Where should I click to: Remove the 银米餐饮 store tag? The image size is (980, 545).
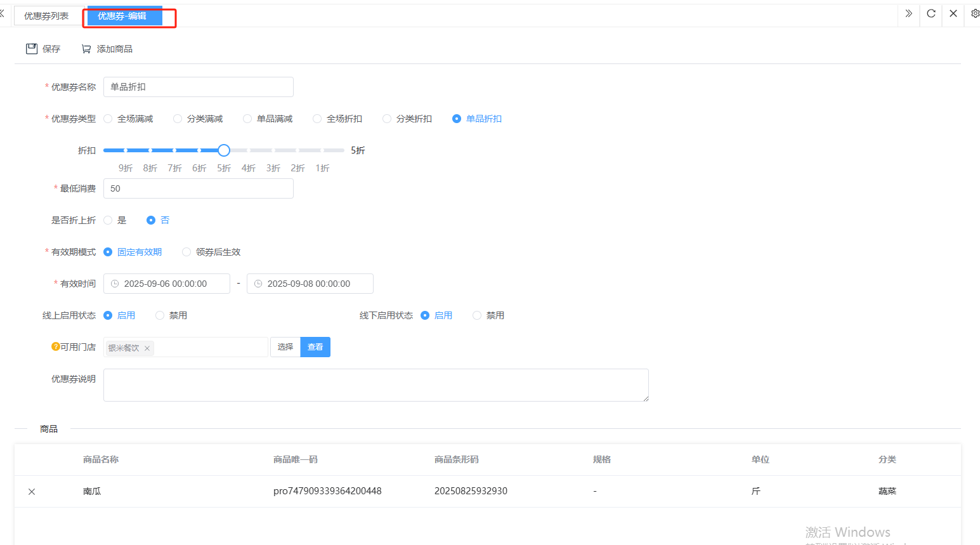click(147, 348)
